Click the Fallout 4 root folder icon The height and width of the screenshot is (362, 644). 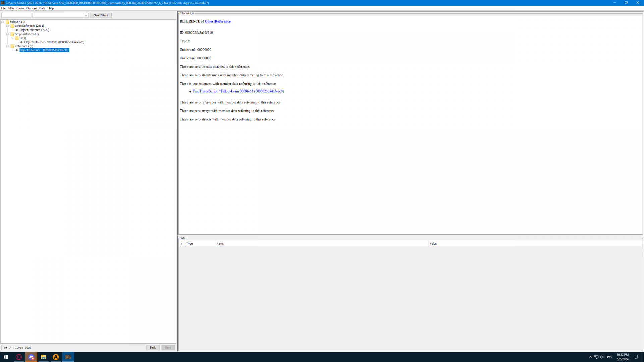coord(7,22)
